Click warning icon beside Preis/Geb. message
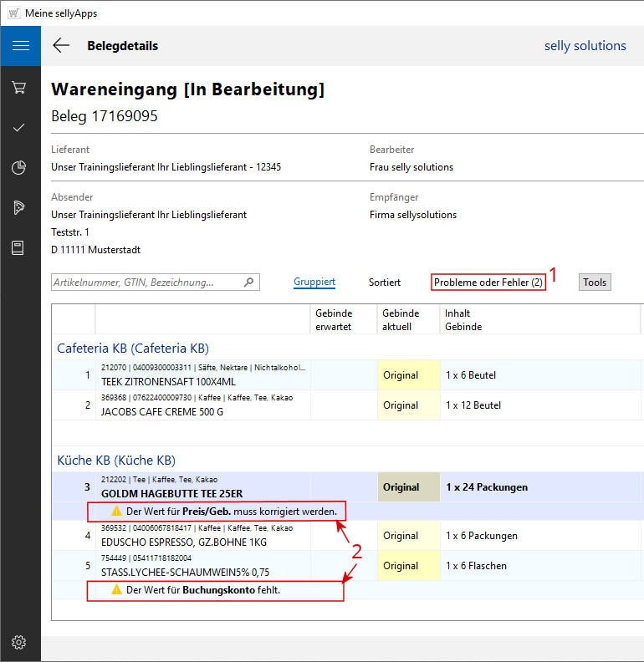 pos(117,511)
